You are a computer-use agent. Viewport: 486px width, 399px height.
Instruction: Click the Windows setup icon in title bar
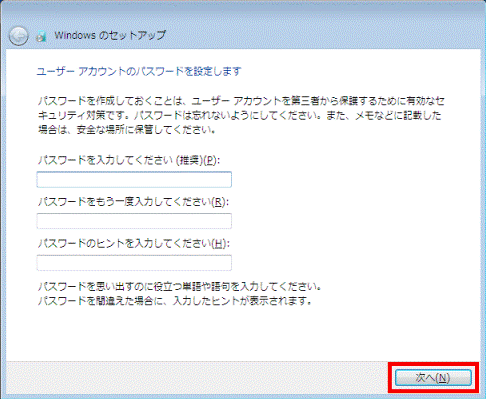click(x=41, y=36)
